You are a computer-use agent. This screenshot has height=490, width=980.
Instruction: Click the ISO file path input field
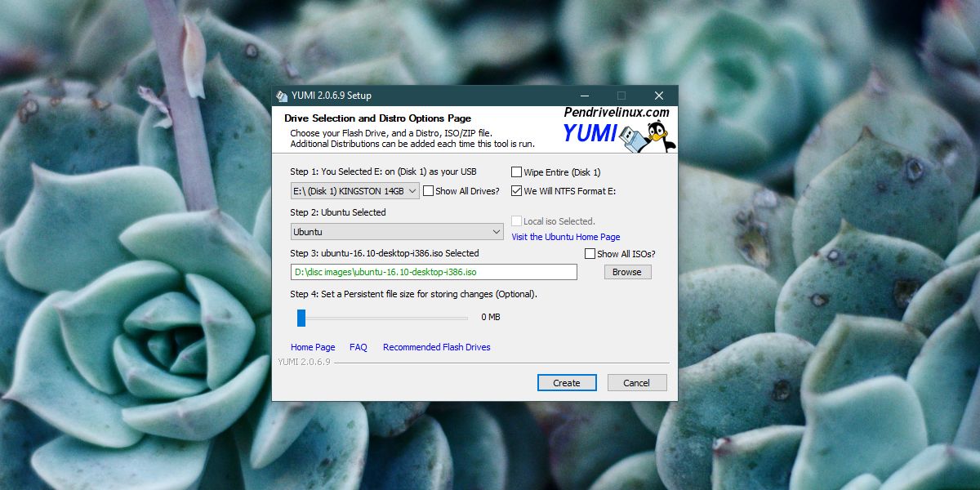point(434,272)
